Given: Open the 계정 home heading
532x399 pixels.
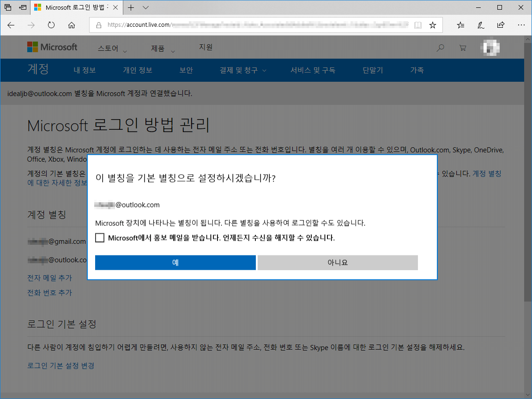Looking at the screenshot, I should pyautogui.click(x=38, y=69).
